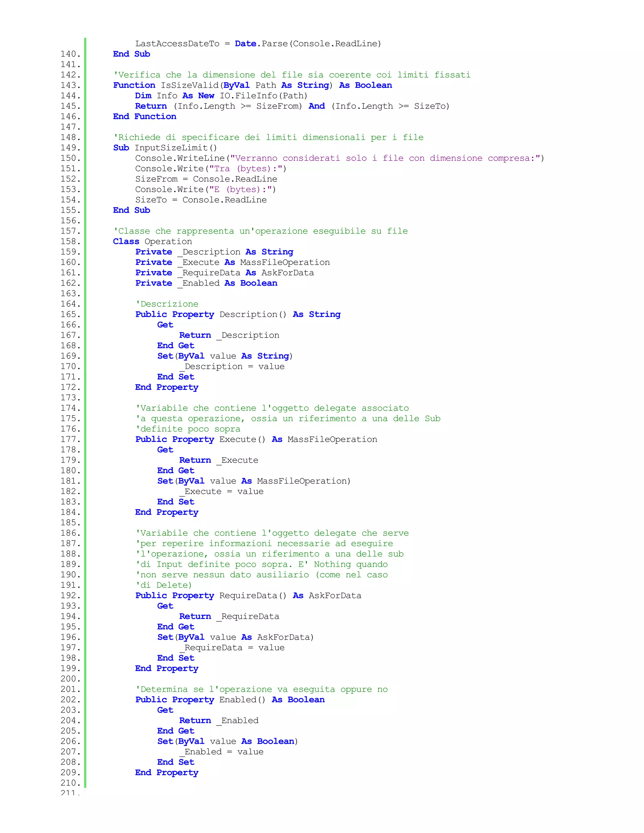Click comment 'definite poco sopra on line 176
644x833 pixels.
point(188,429)
